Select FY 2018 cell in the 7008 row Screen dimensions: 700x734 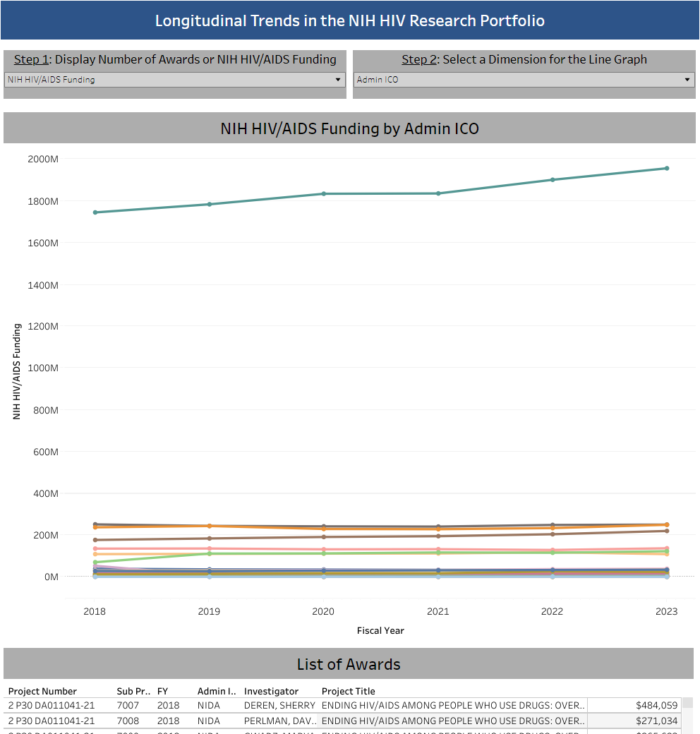[168, 721]
